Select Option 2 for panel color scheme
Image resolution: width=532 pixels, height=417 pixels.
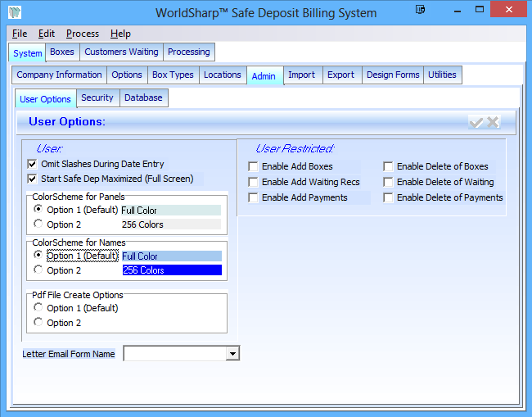click(x=38, y=224)
